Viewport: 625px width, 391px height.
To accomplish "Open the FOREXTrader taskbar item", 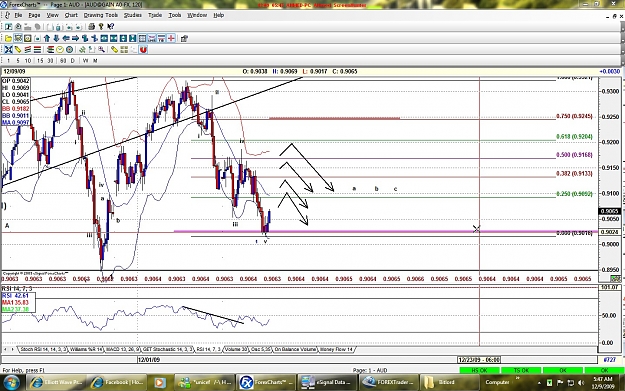I will [389, 383].
